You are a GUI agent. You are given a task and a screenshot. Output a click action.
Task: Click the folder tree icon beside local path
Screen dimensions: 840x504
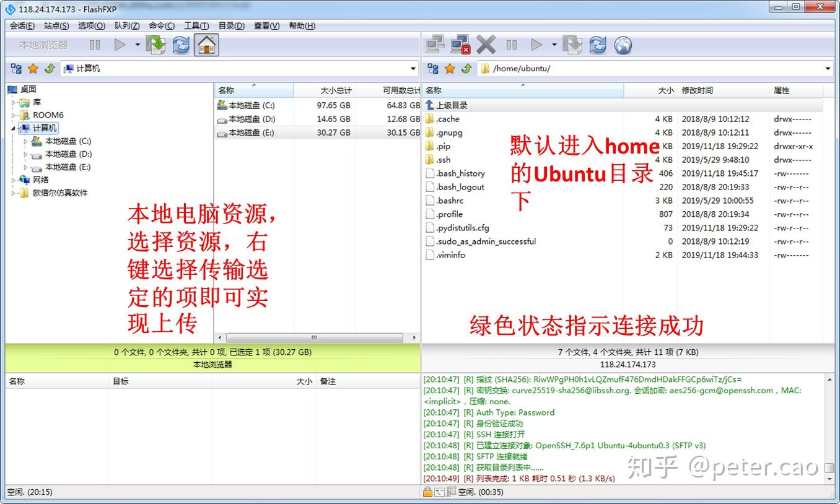[17, 68]
